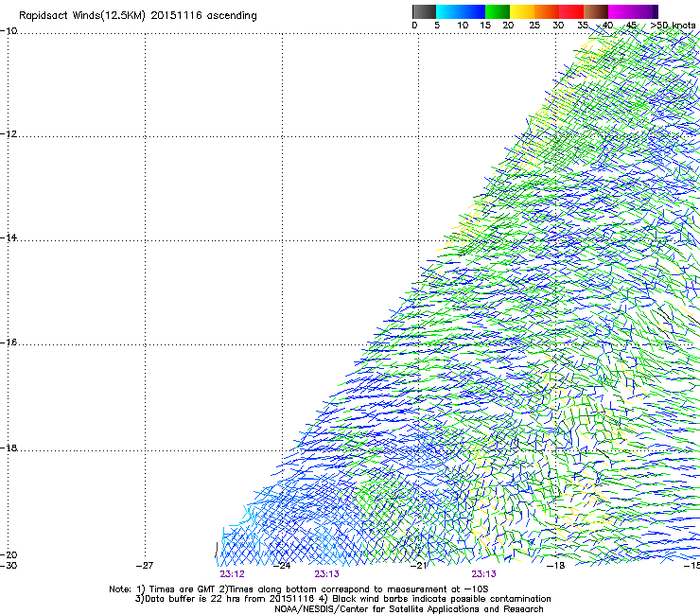
Task: Click the red 30-35 knots color band
Action: (x=571, y=11)
